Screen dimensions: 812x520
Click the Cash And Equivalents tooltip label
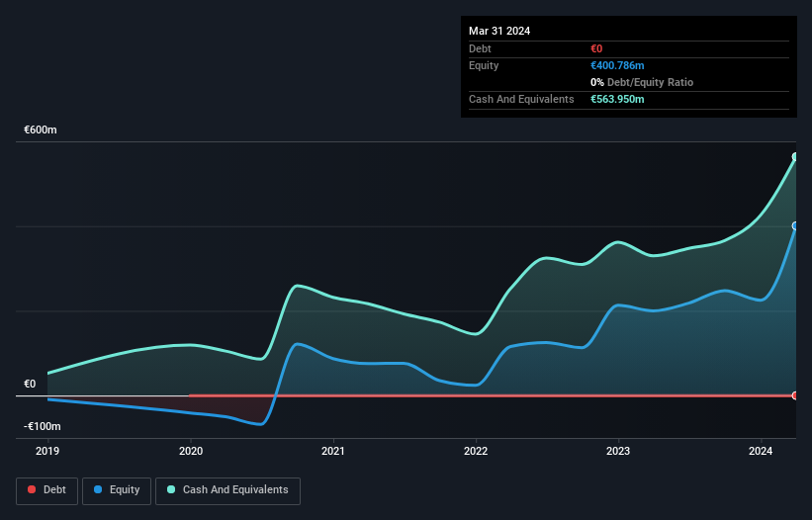pyautogui.click(x=521, y=99)
